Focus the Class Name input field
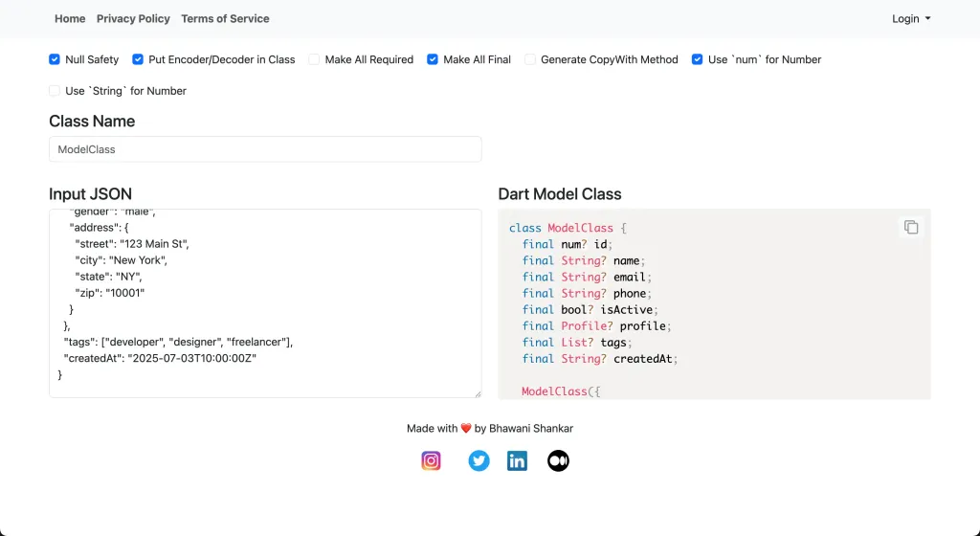Viewport: 980px width, 536px height. coord(265,149)
